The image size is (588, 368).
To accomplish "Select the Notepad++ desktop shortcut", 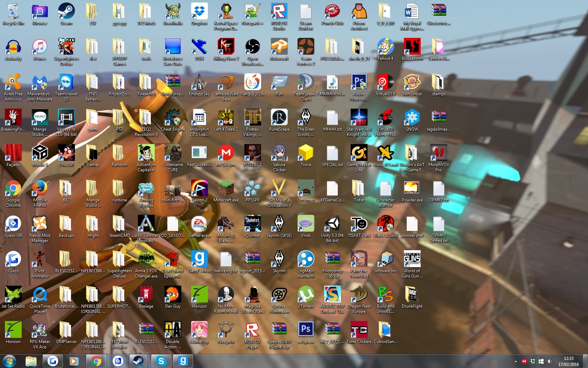I will pyautogui.click(x=253, y=14).
